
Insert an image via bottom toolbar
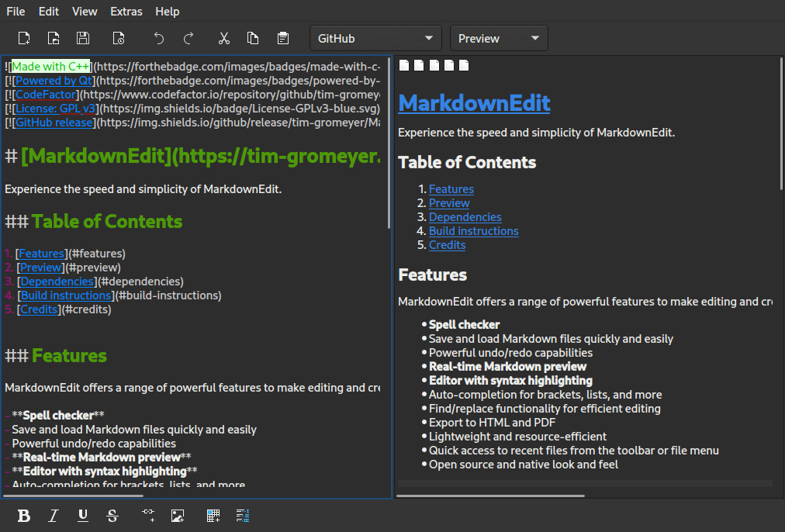coord(178,516)
